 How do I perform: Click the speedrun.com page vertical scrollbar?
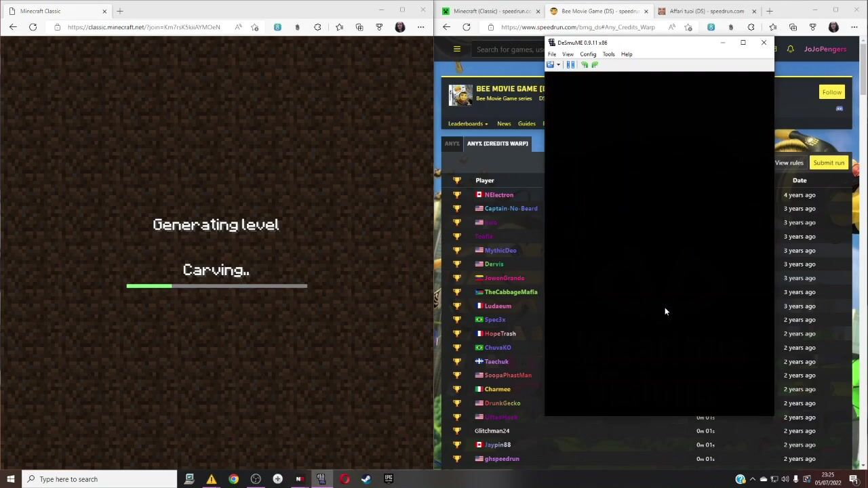coord(863,203)
